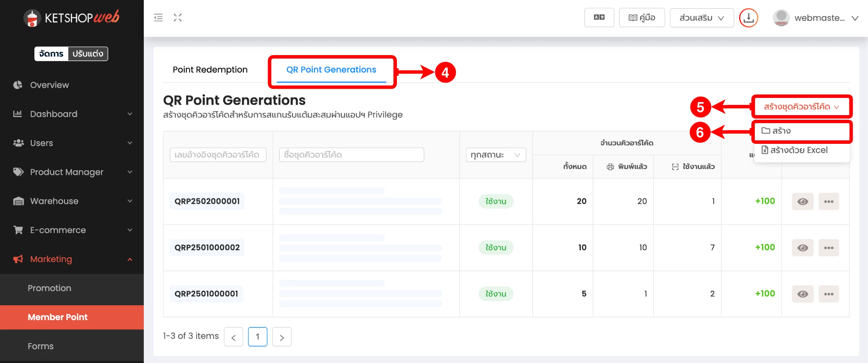The image size is (868, 363).
Task: Select สร้างด้วย Excel from the dropdown menu
Action: [799, 150]
